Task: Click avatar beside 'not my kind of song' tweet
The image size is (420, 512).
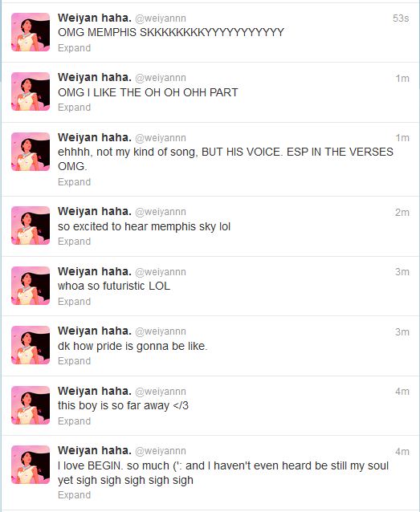Action: click(x=31, y=152)
